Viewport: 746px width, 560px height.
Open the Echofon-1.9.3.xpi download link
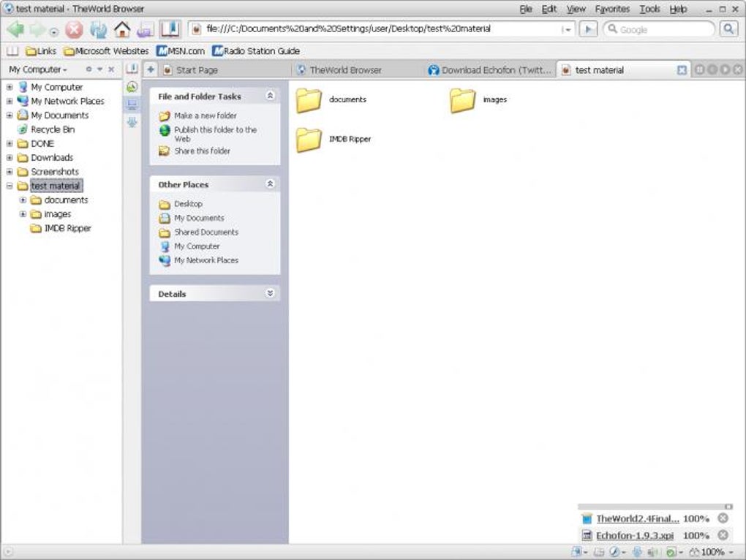(x=635, y=535)
